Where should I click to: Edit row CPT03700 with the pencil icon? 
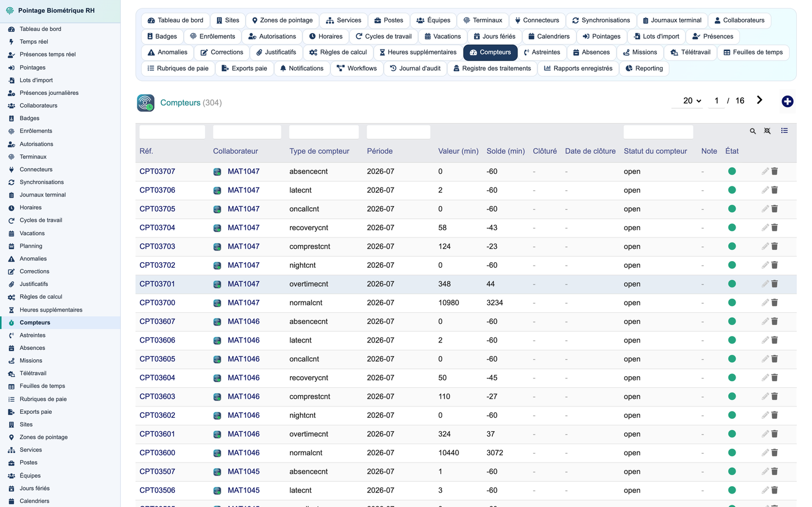(x=765, y=303)
